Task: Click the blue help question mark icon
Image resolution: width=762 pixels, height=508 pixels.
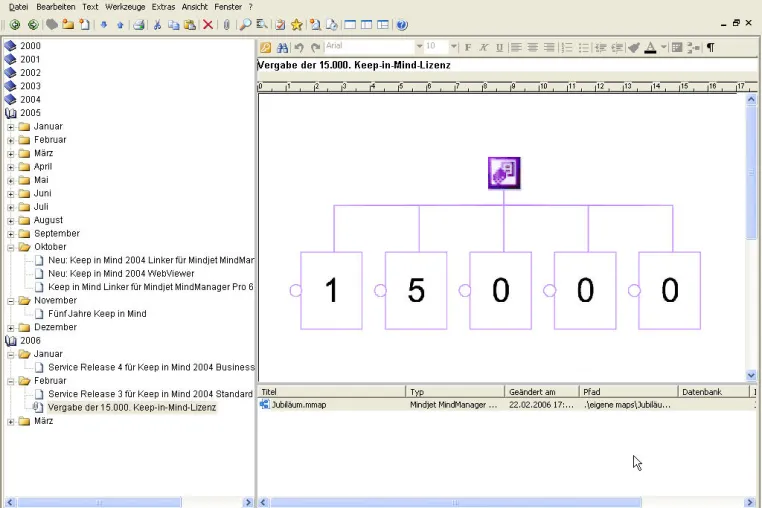Action: click(402, 25)
